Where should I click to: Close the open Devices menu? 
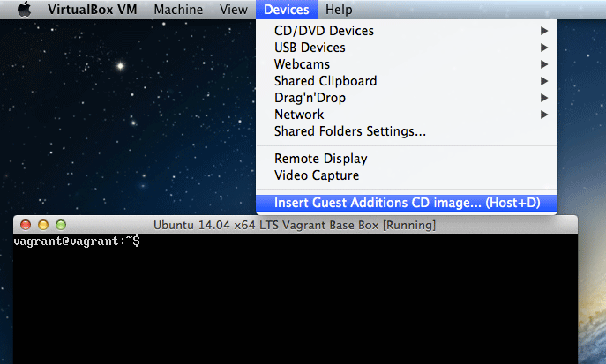pos(287,10)
